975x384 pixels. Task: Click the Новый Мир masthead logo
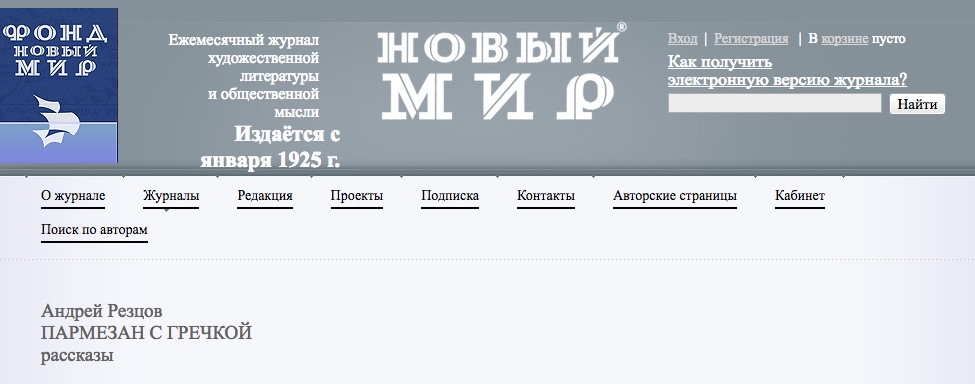(x=501, y=71)
